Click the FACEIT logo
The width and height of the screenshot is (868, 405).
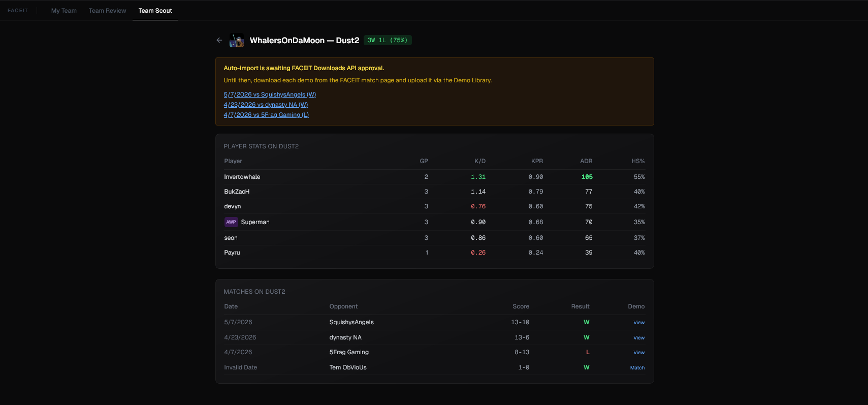pos(18,11)
